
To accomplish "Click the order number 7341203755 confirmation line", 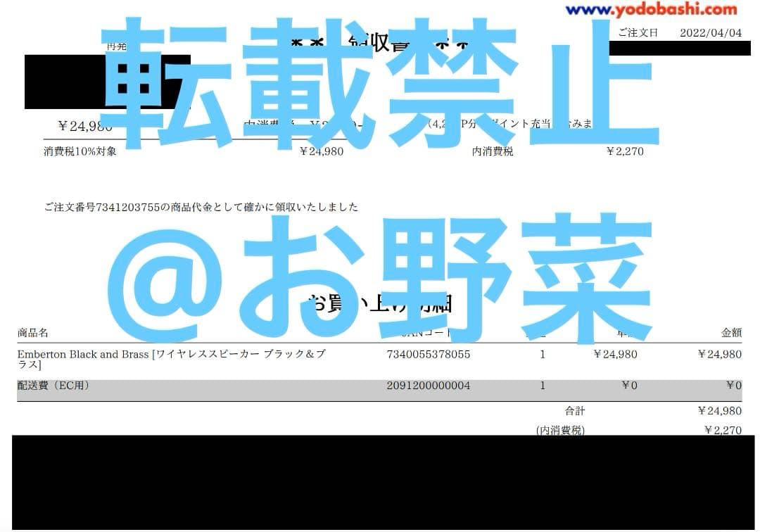I will coord(201,207).
